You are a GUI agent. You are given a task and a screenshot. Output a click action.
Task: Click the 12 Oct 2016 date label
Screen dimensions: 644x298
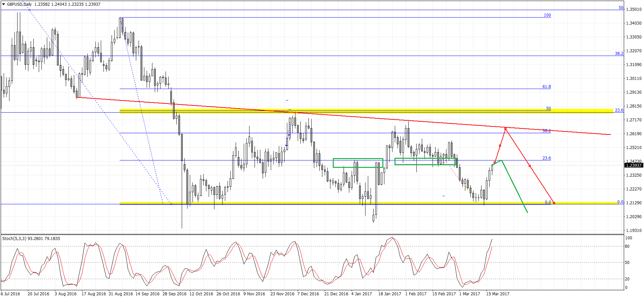coord(201,294)
